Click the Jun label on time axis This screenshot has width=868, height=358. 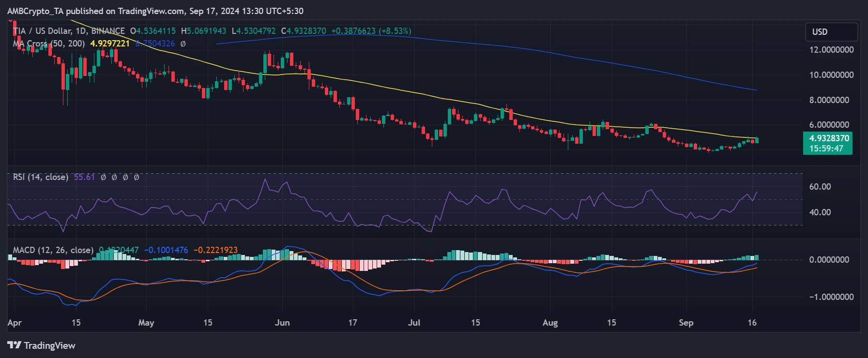282,323
